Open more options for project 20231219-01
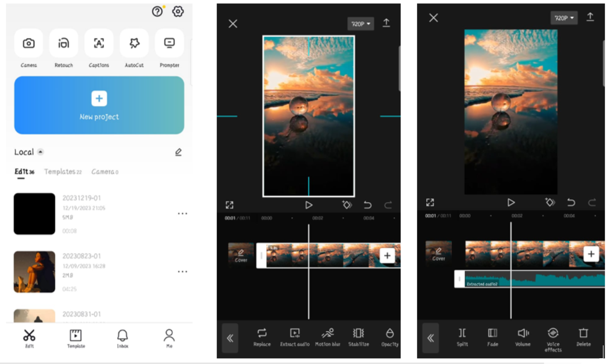 [x=183, y=213]
